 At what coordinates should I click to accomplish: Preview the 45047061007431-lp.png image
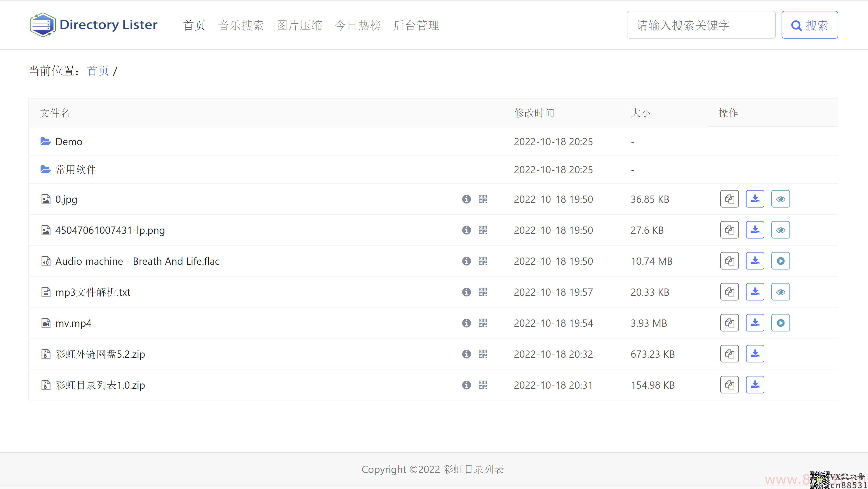(x=781, y=230)
